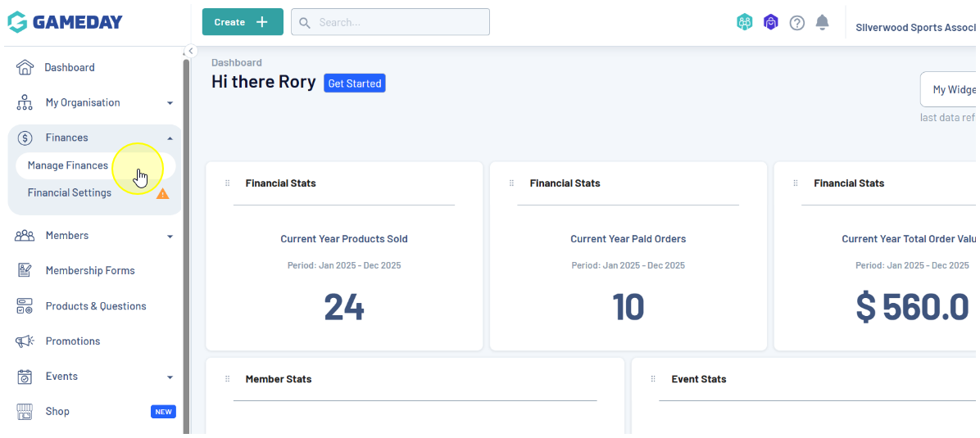Click the purple hexagon icon in header

click(770, 23)
